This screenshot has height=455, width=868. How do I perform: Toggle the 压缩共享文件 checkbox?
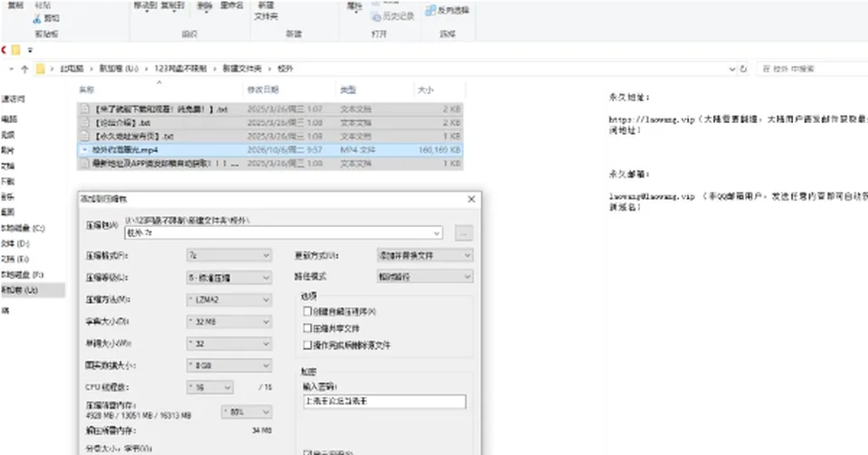(307, 328)
